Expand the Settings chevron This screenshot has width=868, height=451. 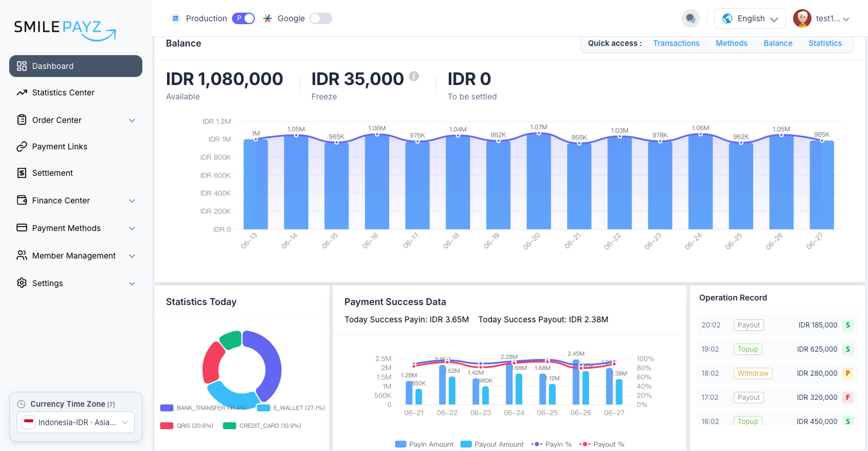pos(132,284)
